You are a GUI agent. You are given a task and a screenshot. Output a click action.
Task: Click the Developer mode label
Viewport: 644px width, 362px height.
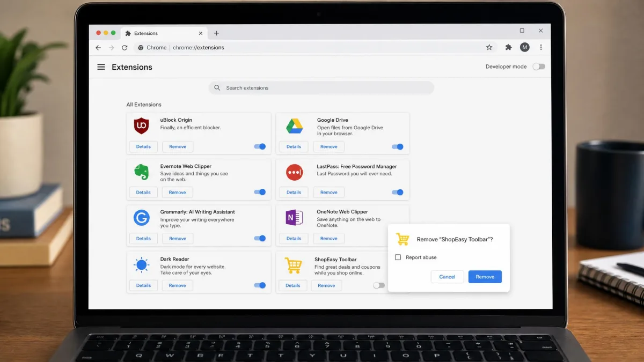pos(506,67)
